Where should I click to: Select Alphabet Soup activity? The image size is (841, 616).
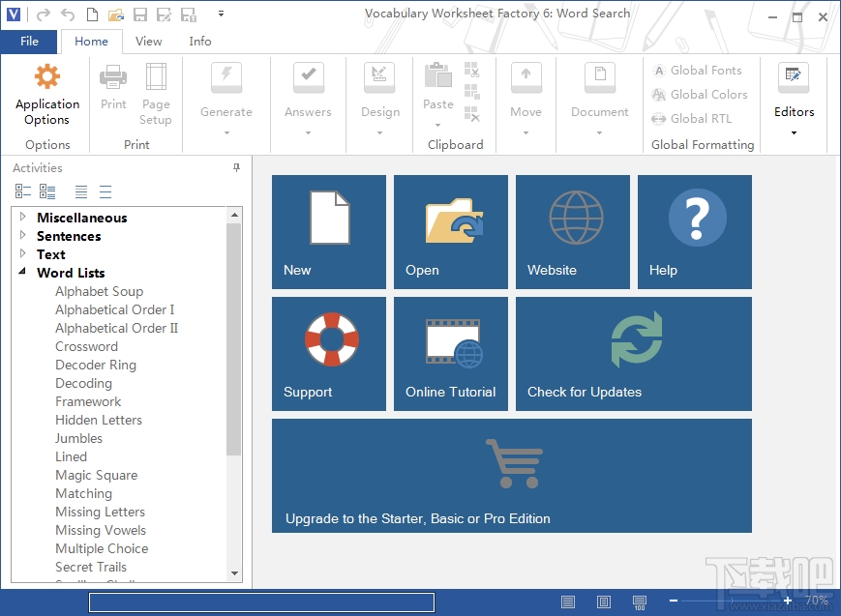[x=100, y=291]
